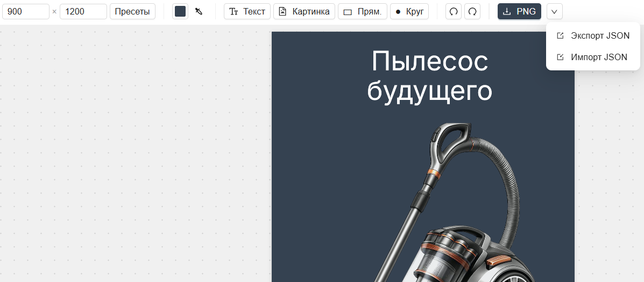
Task: Open the dark background color swatch
Action: click(x=180, y=11)
